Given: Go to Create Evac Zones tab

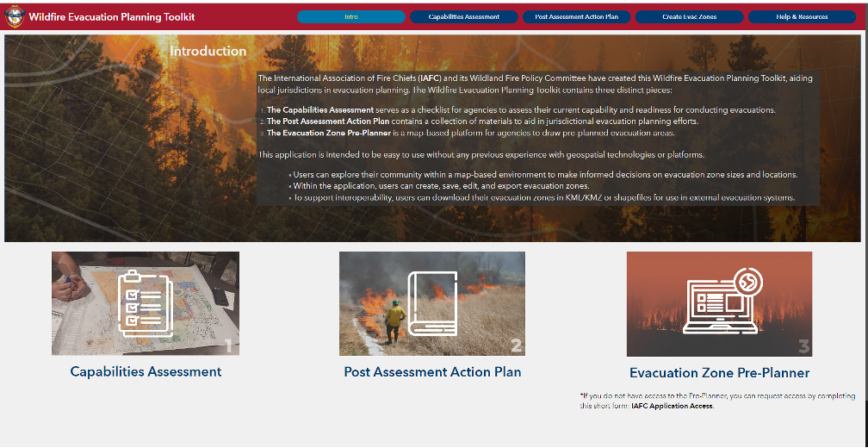Looking at the screenshot, I should click(689, 16).
